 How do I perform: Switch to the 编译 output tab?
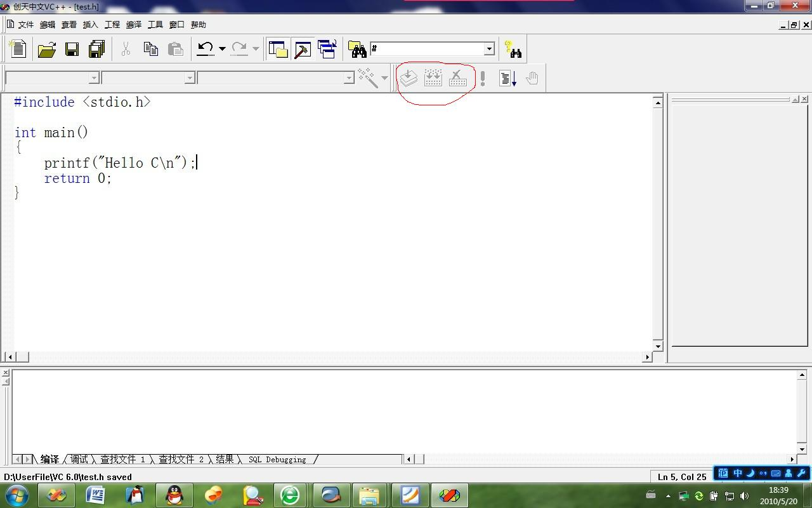point(49,459)
